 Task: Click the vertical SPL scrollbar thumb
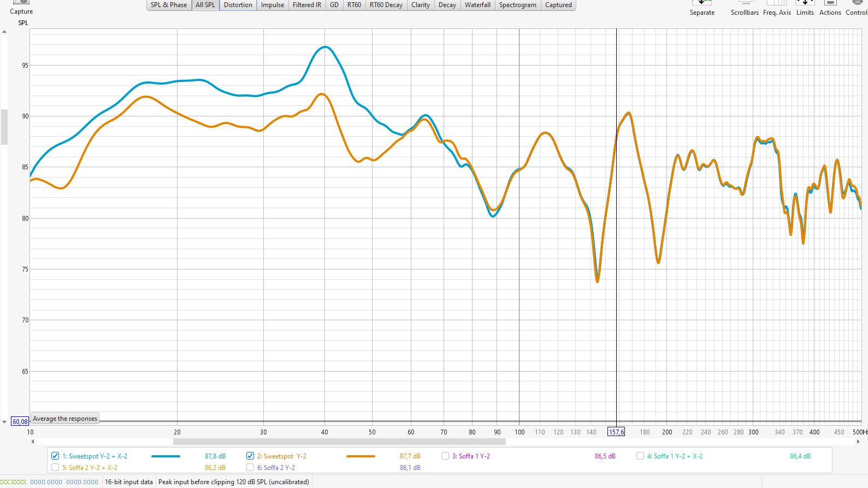tap(4, 127)
